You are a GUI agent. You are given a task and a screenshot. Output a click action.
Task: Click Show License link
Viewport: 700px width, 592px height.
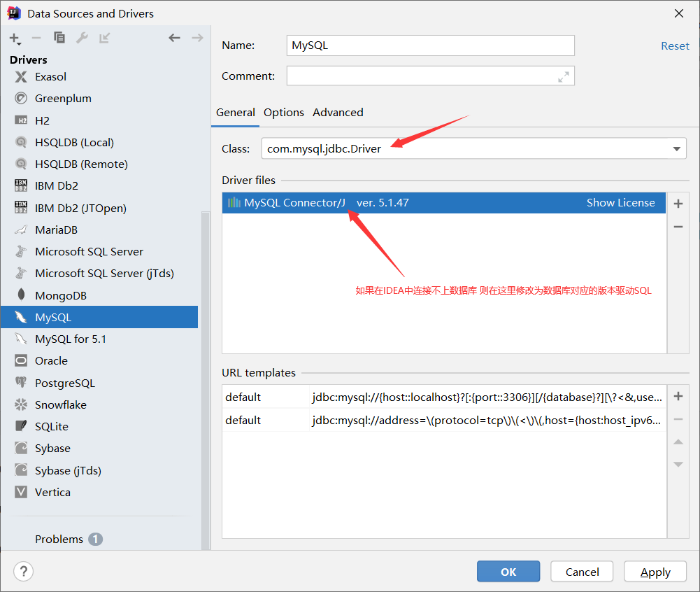[x=620, y=203]
